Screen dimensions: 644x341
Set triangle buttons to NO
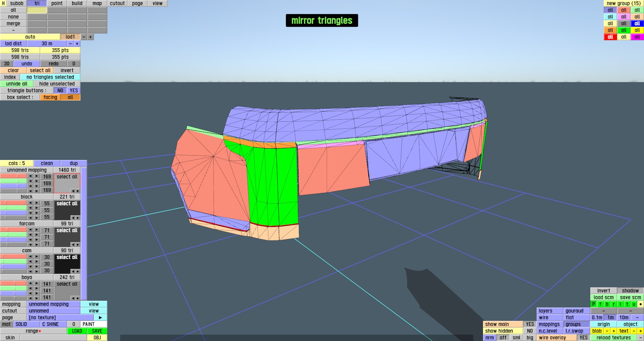pyautogui.click(x=60, y=91)
